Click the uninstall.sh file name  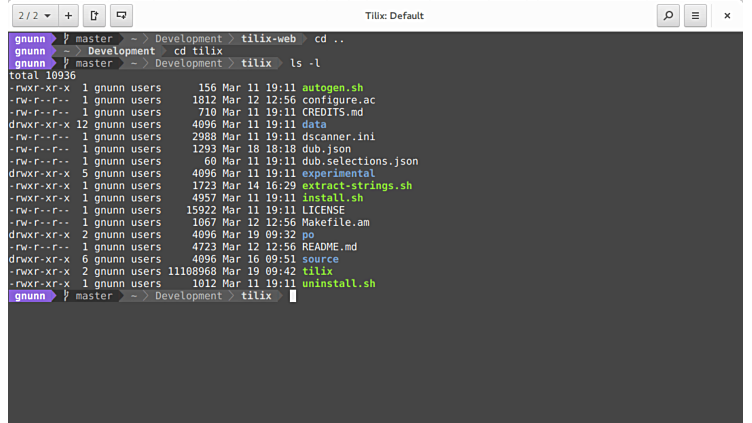pyautogui.click(x=338, y=284)
